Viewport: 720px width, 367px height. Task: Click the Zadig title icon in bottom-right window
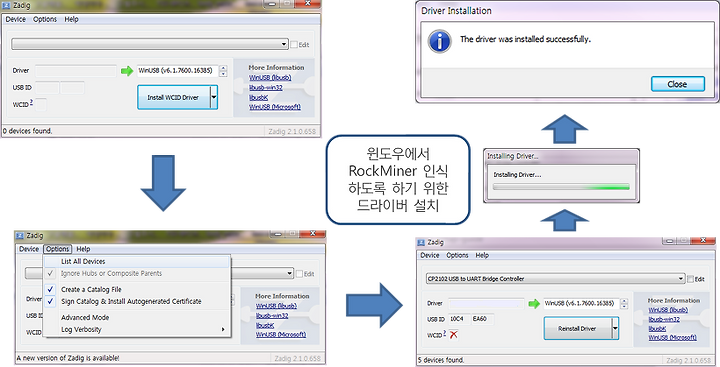click(x=421, y=243)
